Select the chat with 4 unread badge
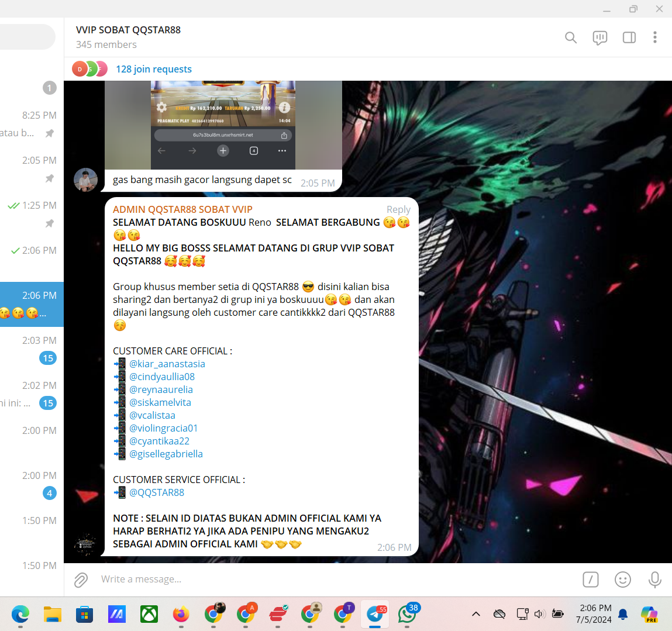This screenshot has height=631, width=672. pos(32,484)
